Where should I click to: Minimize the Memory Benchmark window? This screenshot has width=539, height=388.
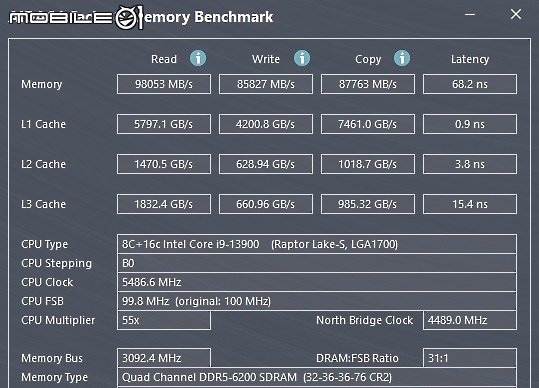click(x=470, y=14)
